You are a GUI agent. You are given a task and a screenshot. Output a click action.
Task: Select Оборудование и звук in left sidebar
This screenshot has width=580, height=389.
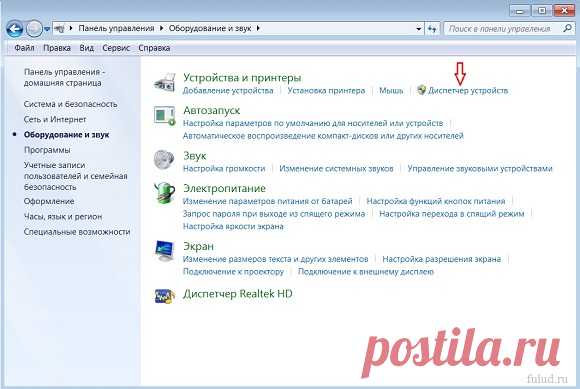pos(67,135)
